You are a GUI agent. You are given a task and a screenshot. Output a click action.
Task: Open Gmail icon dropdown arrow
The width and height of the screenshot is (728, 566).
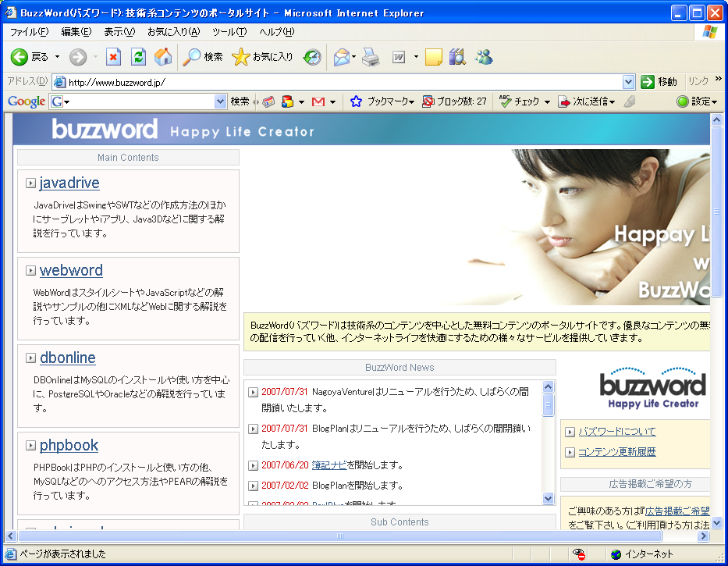point(332,102)
